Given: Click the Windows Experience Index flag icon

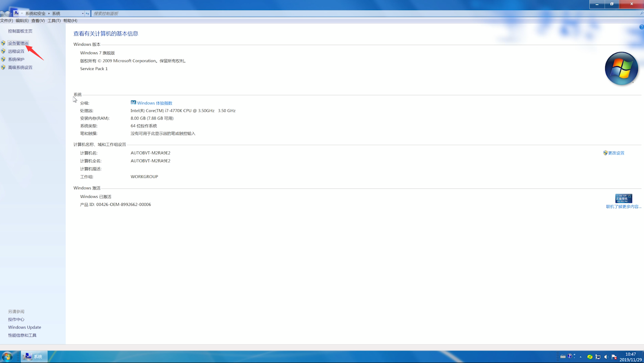Looking at the screenshot, I should [133, 103].
